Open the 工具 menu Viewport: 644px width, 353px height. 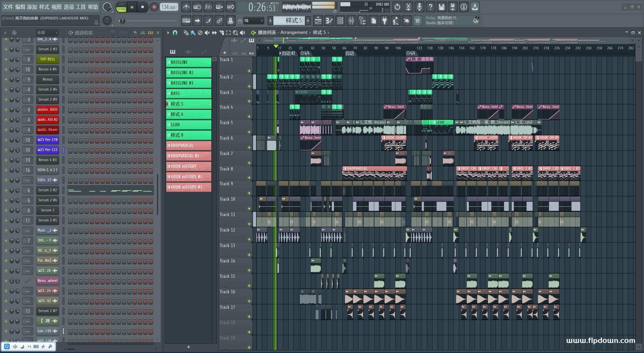81,7
